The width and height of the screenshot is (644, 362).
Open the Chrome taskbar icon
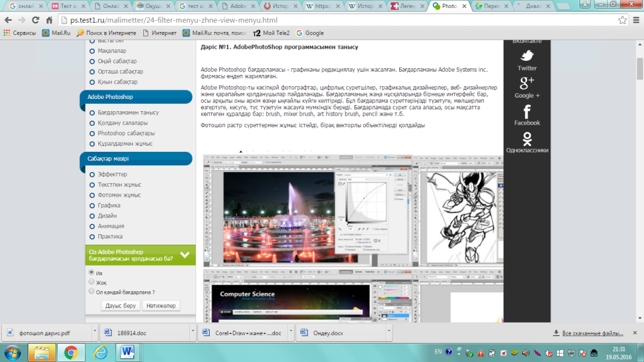pos(71,353)
